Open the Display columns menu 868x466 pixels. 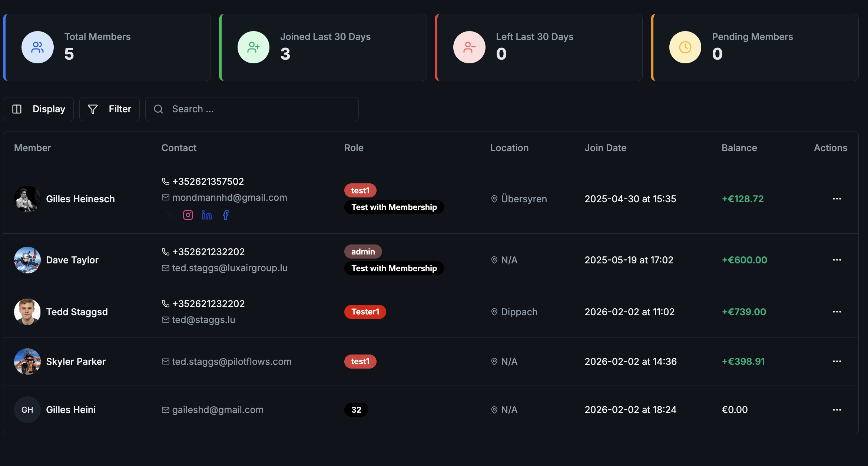click(x=39, y=109)
